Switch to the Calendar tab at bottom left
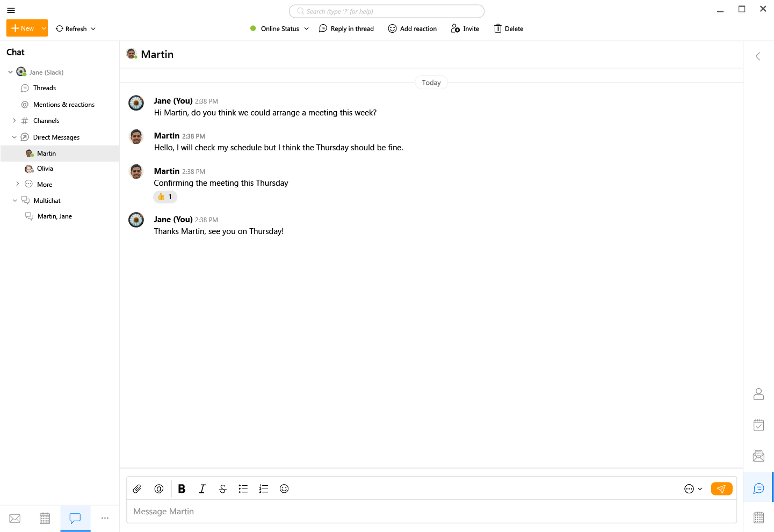Screen dimensions: 774x532 coord(45,518)
